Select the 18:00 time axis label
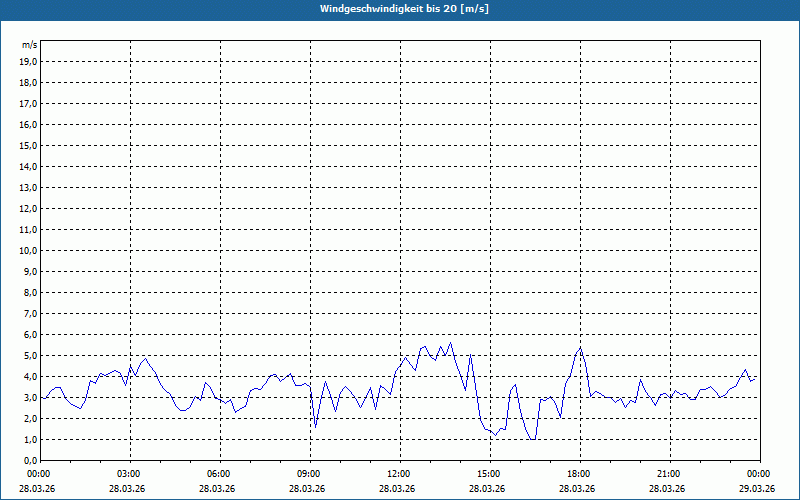The height and width of the screenshot is (500, 800). pos(579,474)
